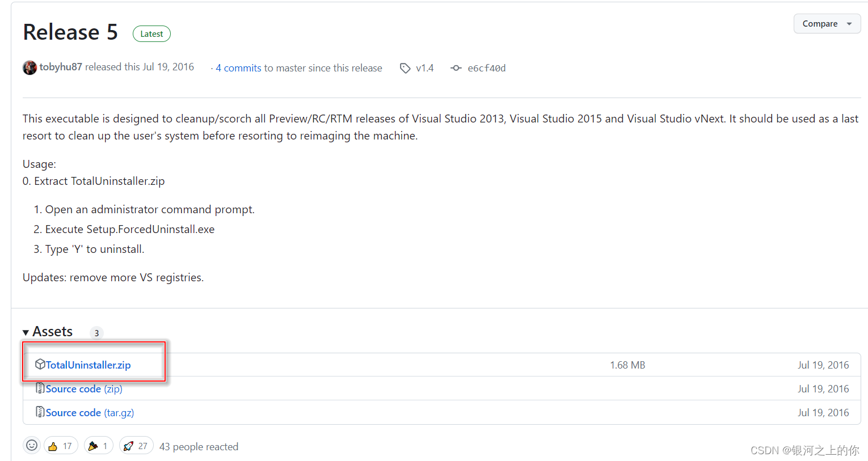The height and width of the screenshot is (461, 868).
Task: Collapse the Assets section triangle
Action: 26,332
